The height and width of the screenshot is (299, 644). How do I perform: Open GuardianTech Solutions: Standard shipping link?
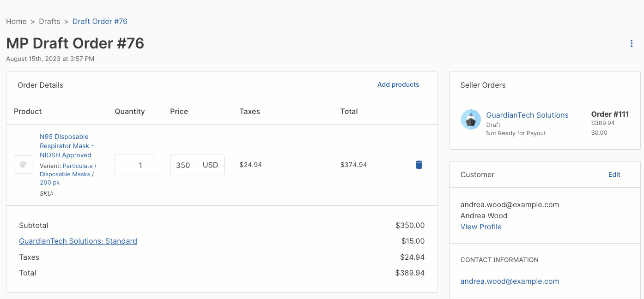78,241
